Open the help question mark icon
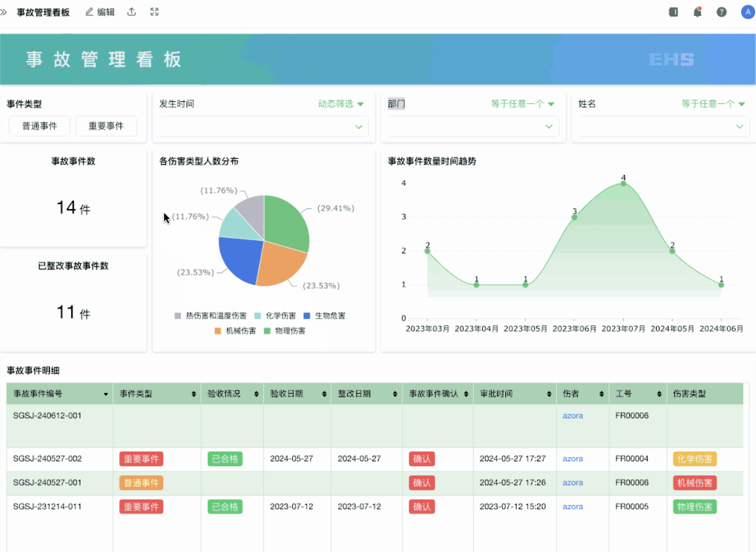The width and height of the screenshot is (756, 552). (x=722, y=12)
